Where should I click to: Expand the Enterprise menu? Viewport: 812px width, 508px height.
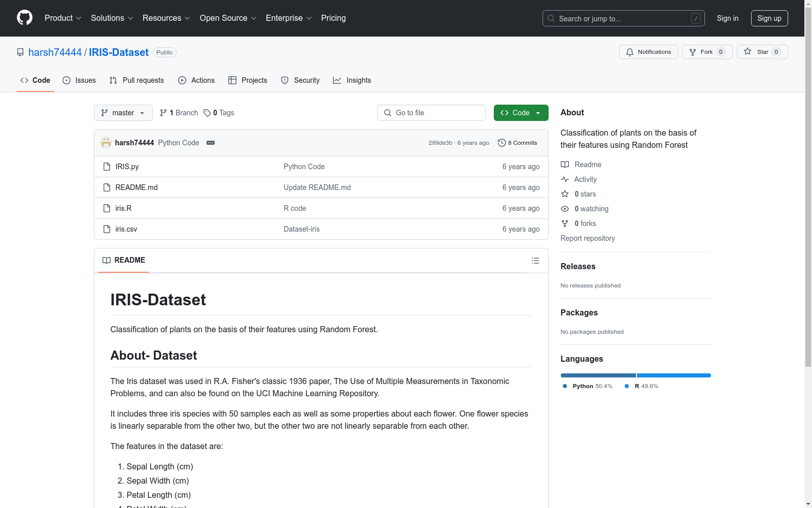289,18
